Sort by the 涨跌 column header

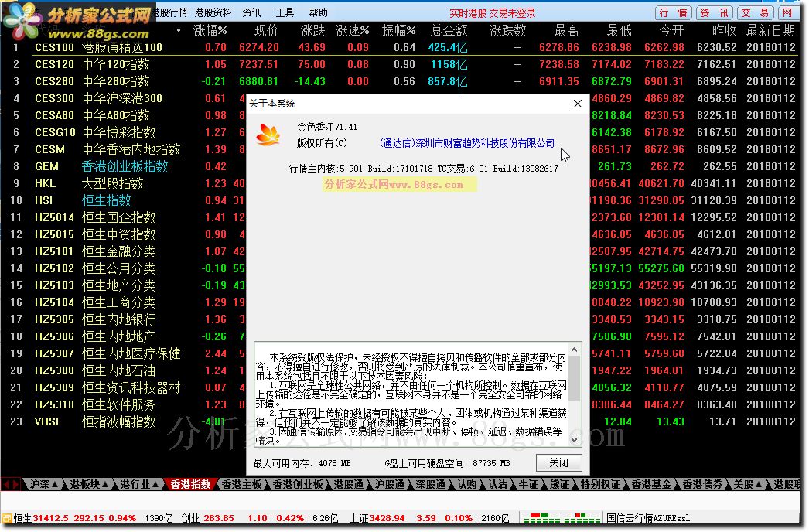tap(312, 31)
